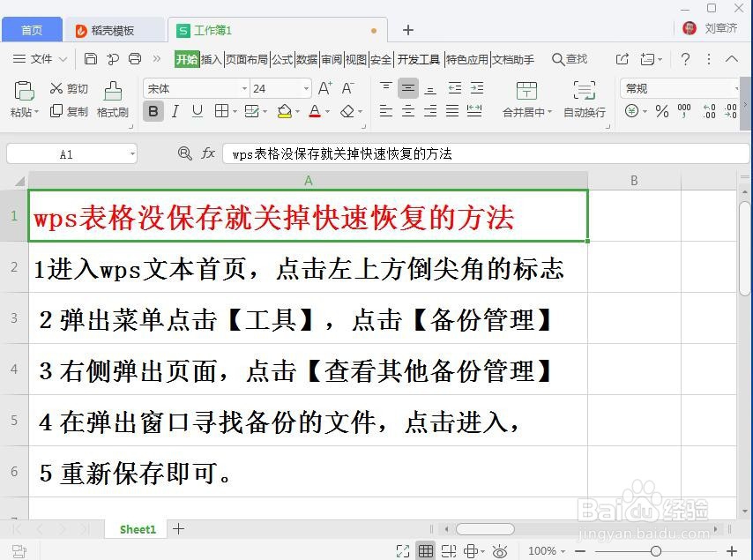This screenshot has width=753, height=560.
Task: Click the eye protection mode icon in status bar
Action: [x=499, y=551]
